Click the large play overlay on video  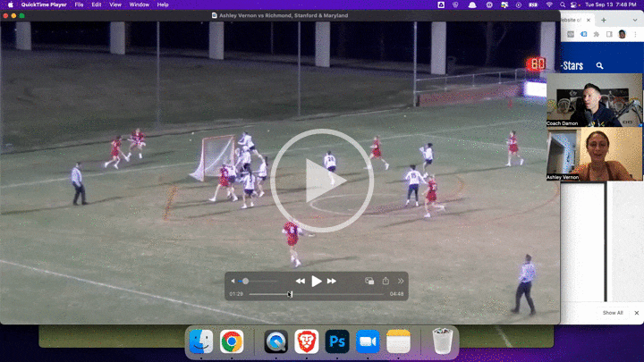point(322,181)
